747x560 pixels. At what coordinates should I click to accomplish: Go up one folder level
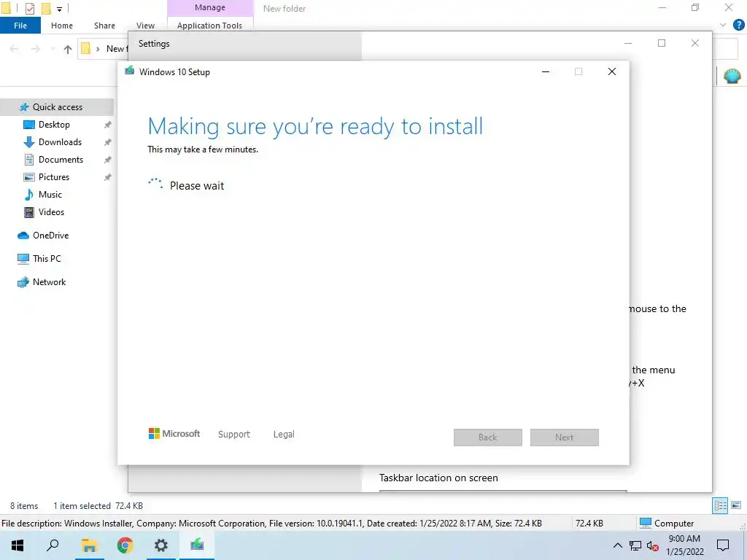pos(68,49)
